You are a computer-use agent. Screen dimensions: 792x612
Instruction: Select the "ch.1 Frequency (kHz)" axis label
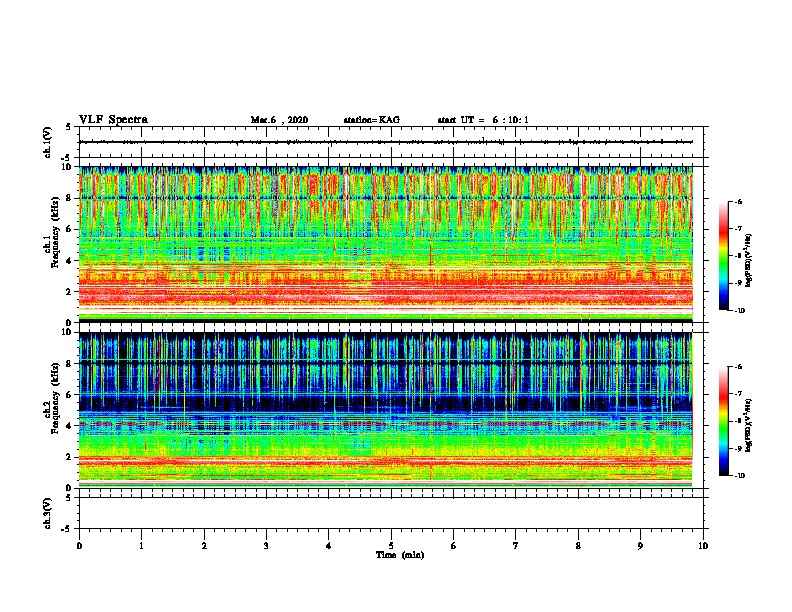[52, 233]
